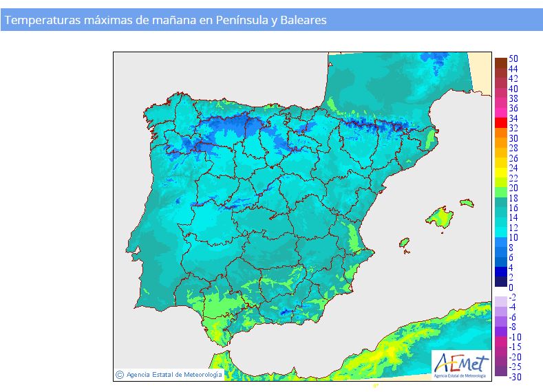
Task: Click Mallorca island on the map
Action: (x=440, y=217)
